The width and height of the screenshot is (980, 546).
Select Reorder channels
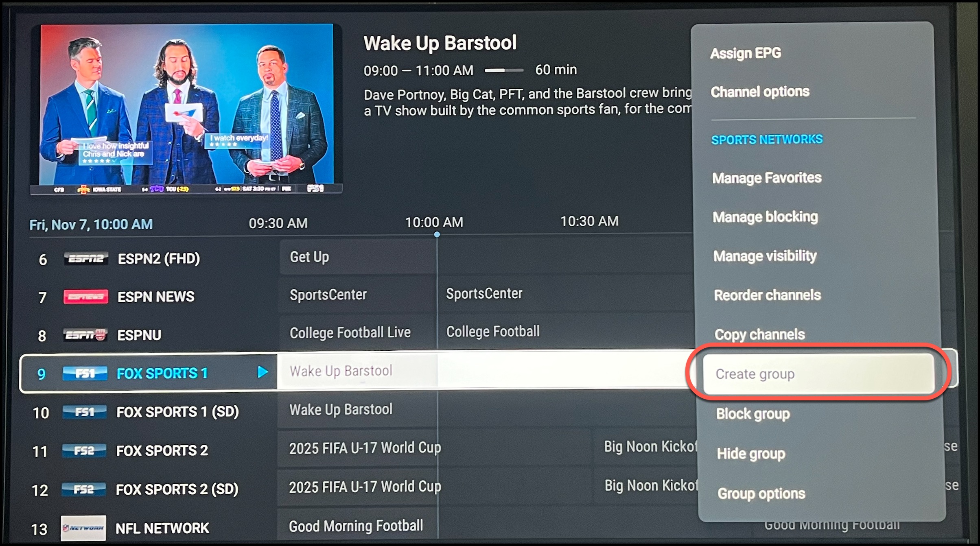coord(767,295)
